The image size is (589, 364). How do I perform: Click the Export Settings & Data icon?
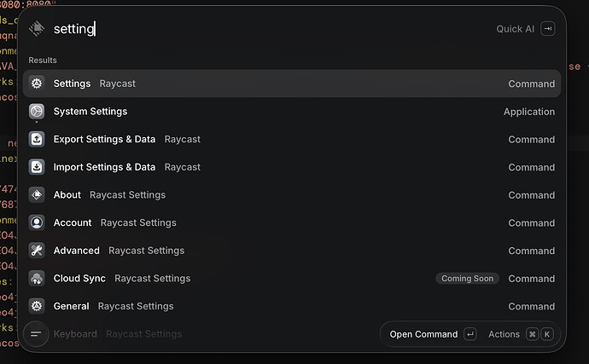pyautogui.click(x=37, y=139)
